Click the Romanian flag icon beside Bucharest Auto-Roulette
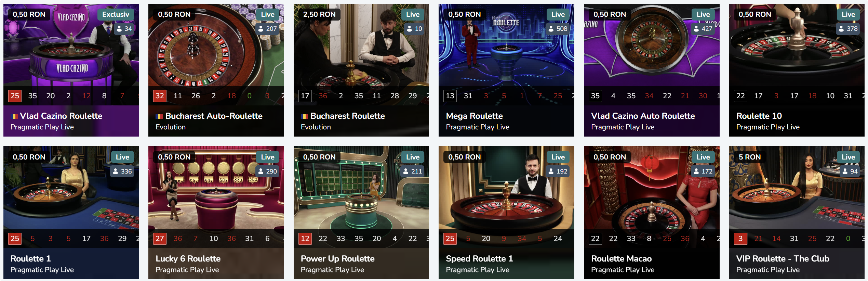The image size is (868, 281). [159, 116]
